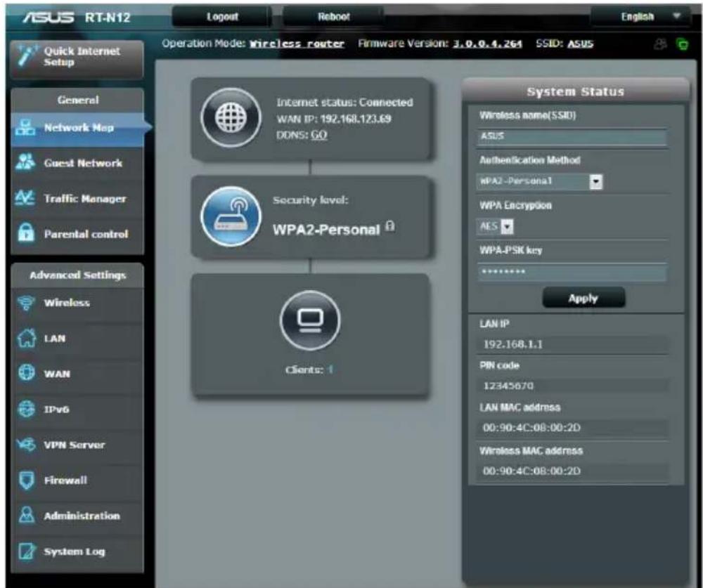Screen dimensions: 703x588
Task: Open the English language dropdown
Action: click(642, 17)
